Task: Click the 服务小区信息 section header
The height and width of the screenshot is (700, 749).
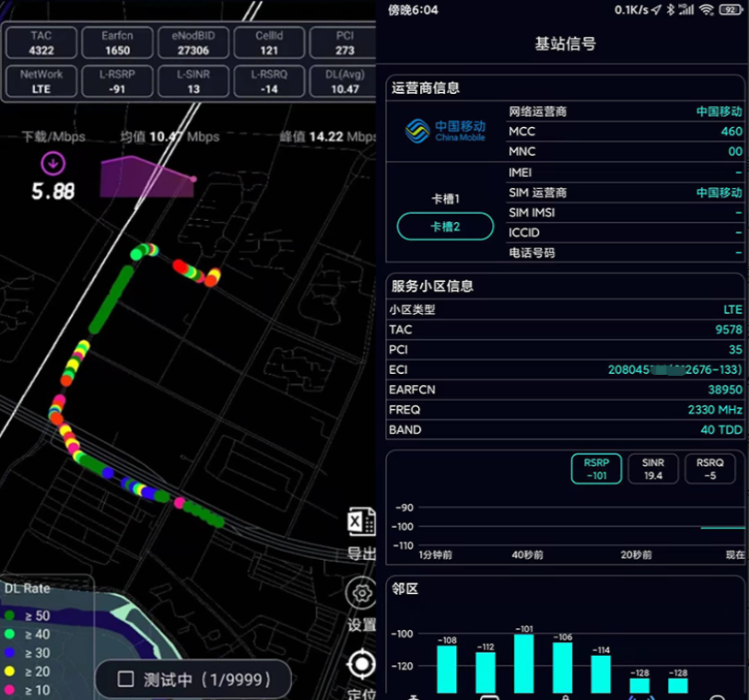Action: tap(432, 286)
